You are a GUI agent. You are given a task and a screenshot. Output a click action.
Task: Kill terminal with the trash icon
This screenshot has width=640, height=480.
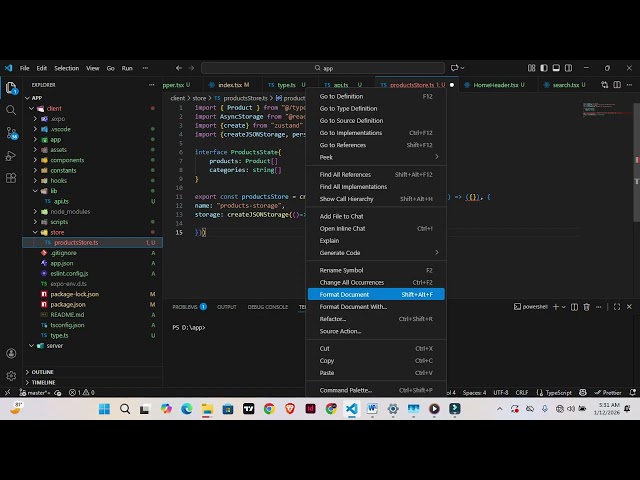pos(584,307)
